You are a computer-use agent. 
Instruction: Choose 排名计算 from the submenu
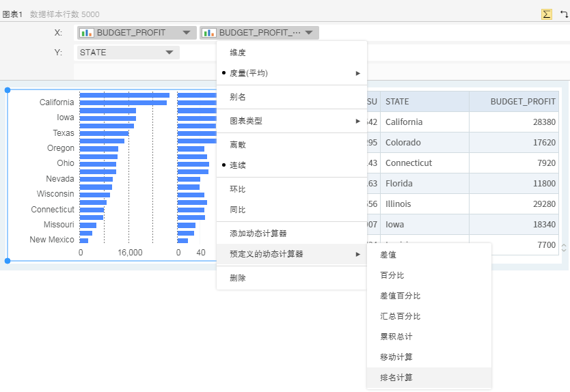[x=396, y=378]
